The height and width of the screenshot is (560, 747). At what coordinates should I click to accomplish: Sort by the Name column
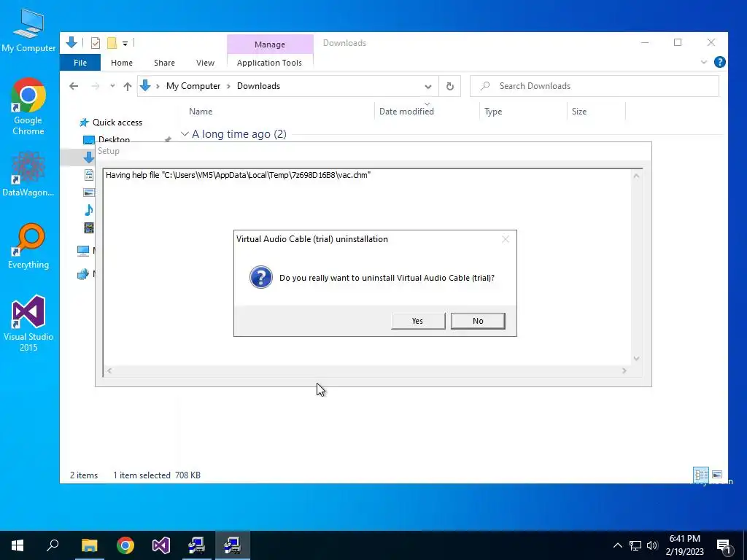coord(201,112)
